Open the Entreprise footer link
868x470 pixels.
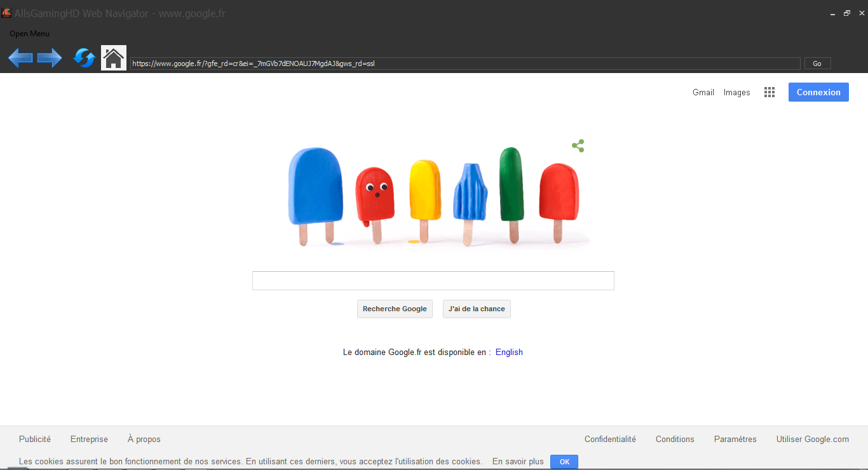(89, 439)
